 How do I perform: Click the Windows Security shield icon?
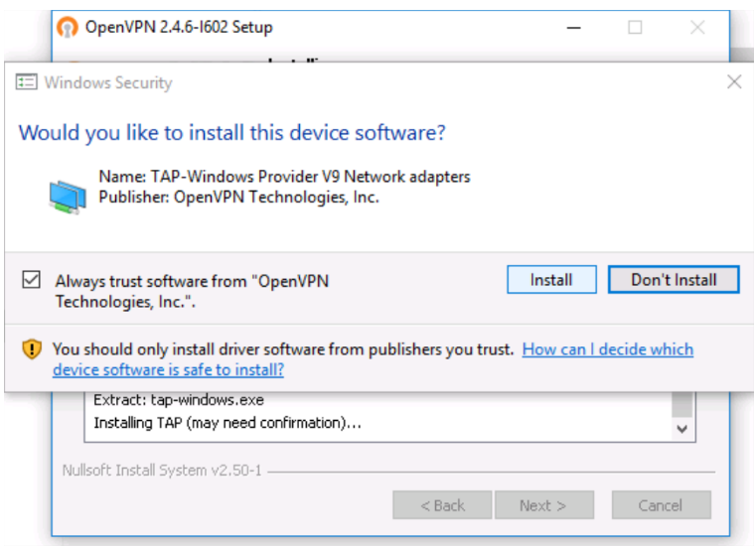(26, 82)
